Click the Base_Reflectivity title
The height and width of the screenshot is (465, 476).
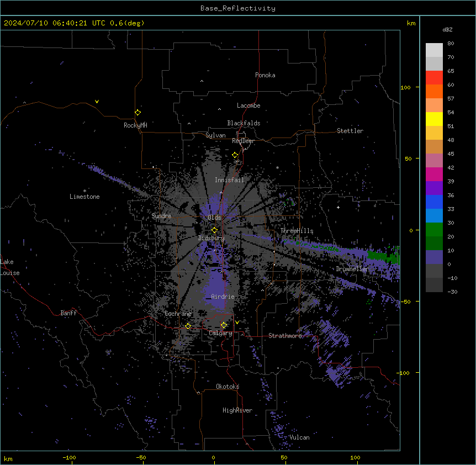click(x=238, y=8)
